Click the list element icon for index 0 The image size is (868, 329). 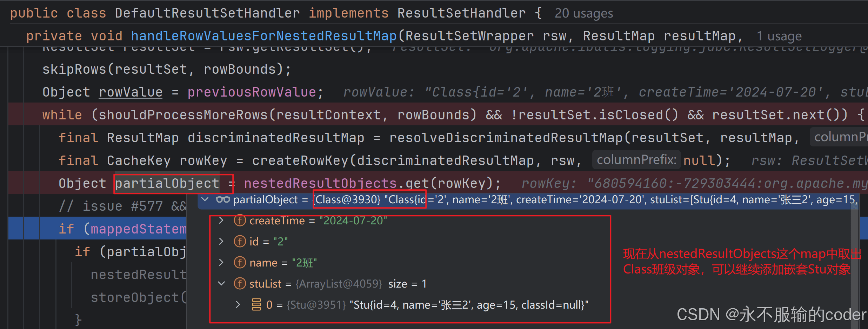(x=256, y=304)
